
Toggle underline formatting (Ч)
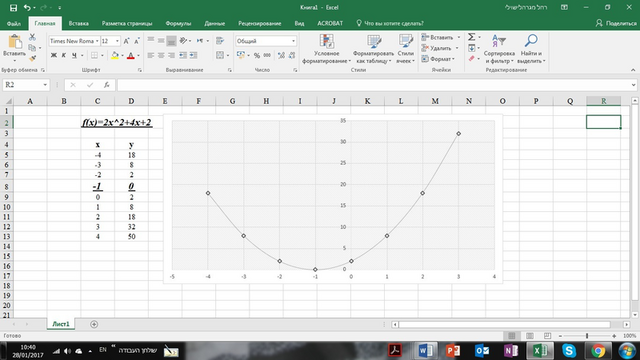point(74,55)
